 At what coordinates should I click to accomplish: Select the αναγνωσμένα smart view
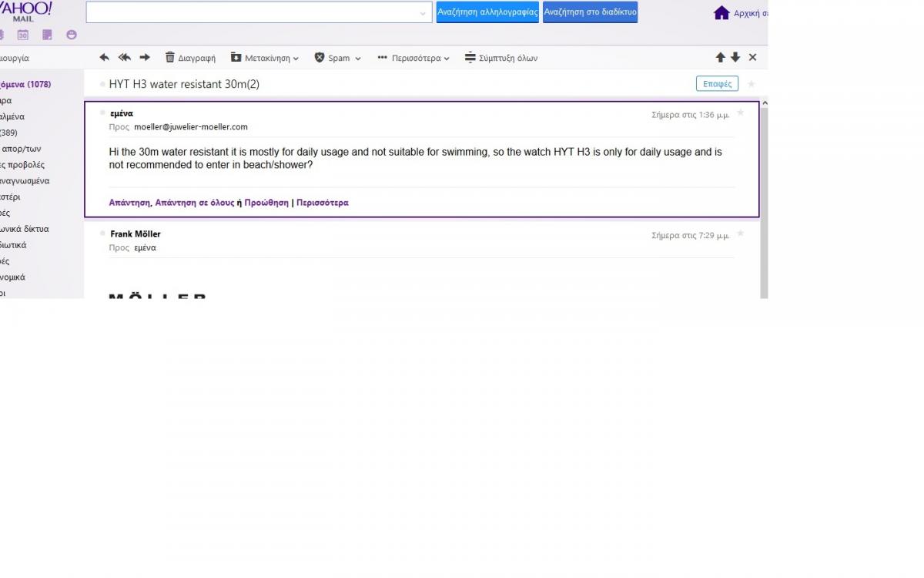point(25,181)
